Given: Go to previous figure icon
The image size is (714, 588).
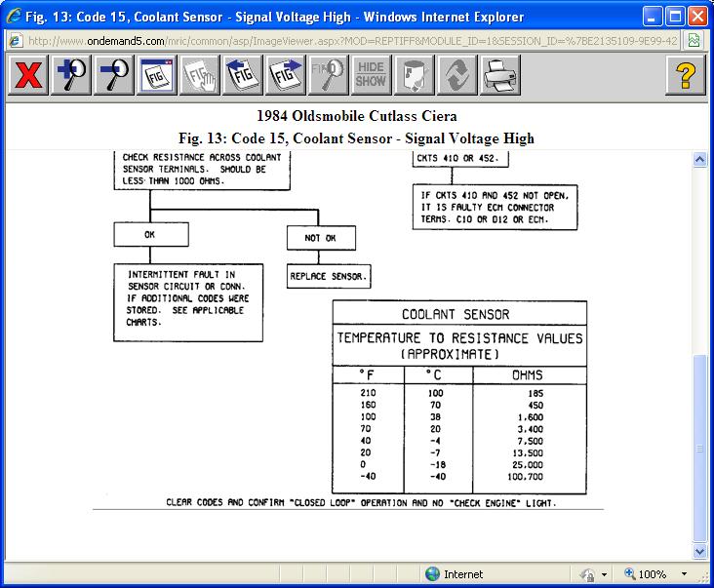Looking at the screenshot, I should pos(243,75).
